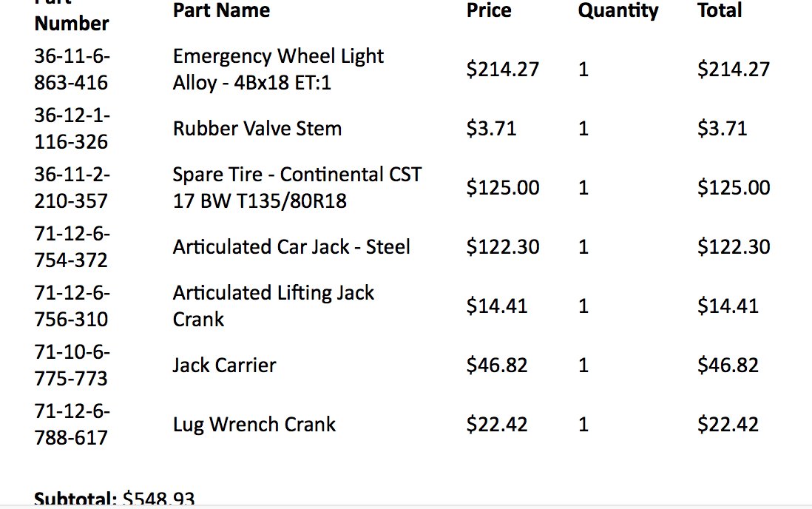The height and width of the screenshot is (509, 812).
Task: Click the $122.30 total for Car Jack
Action: point(733,247)
